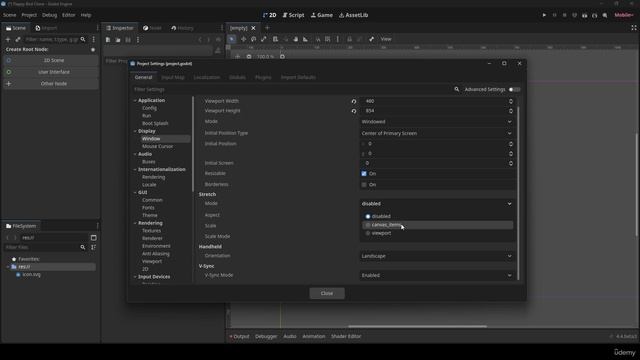
Task: Collapse the Rendering category
Action: point(135,223)
